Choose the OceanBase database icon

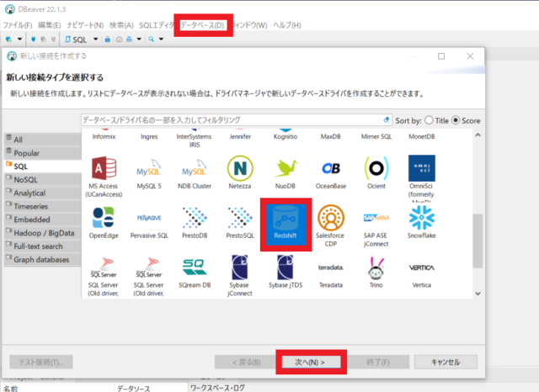coord(331,168)
